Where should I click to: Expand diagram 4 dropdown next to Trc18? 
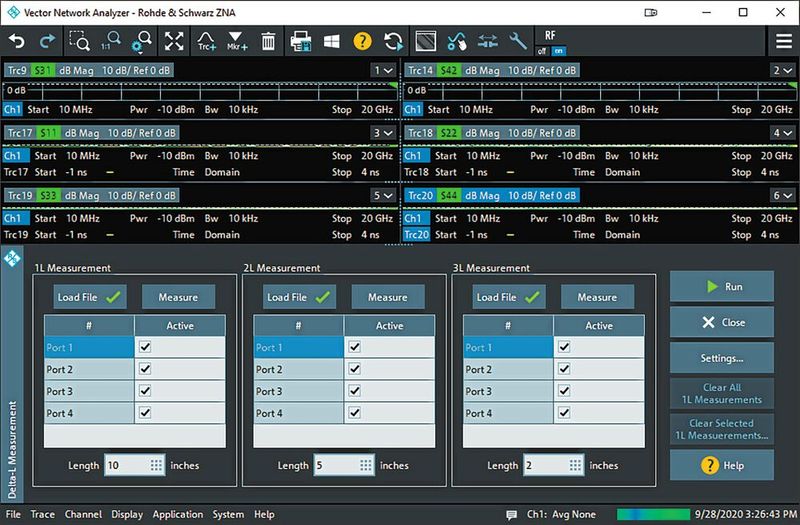click(783, 133)
